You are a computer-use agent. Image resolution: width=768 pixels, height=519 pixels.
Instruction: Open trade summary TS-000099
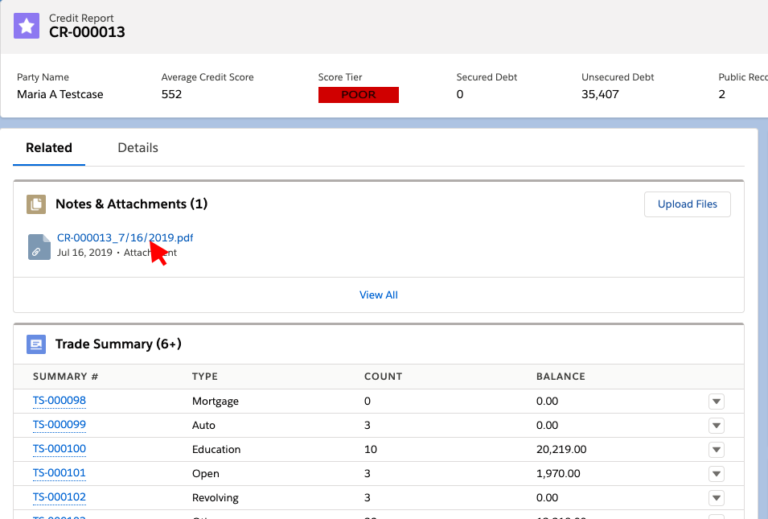coord(59,425)
